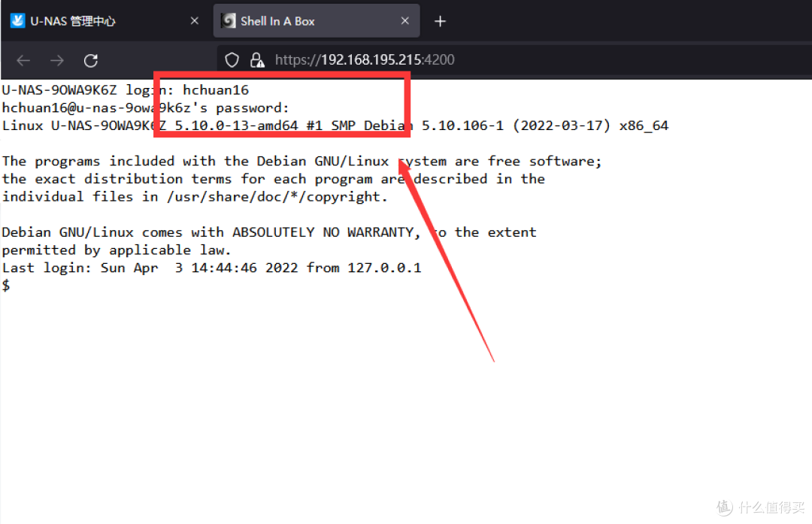Image resolution: width=812 pixels, height=524 pixels.
Task: Click the password prompt line
Action: tap(145, 108)
